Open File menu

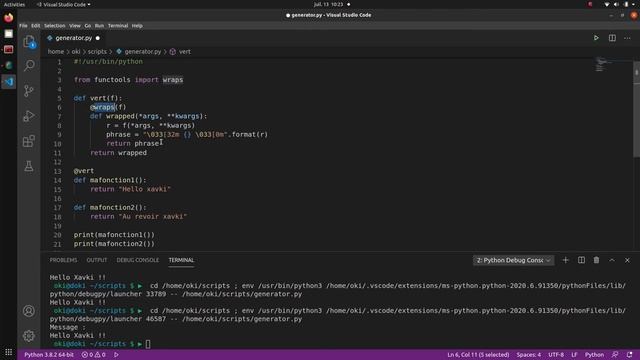[x=23, y=26]
